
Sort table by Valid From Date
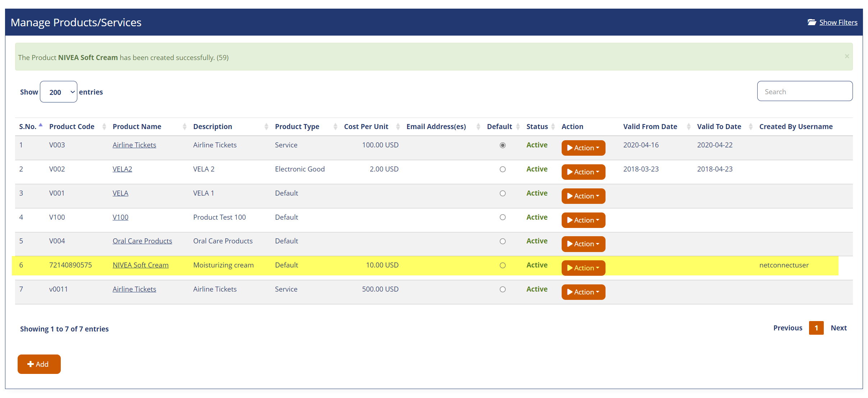[650, 127]
